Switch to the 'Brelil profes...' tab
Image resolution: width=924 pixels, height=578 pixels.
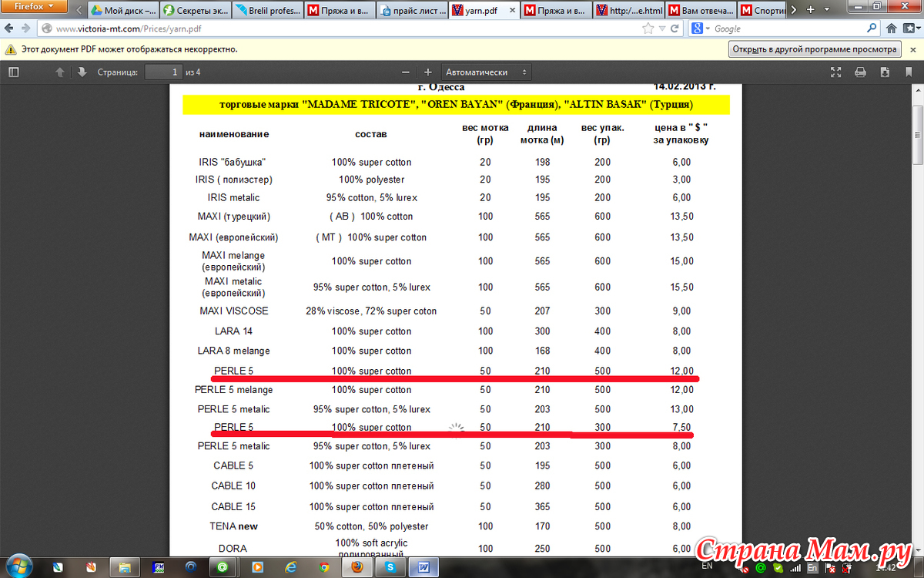click(x=269, y=11)
